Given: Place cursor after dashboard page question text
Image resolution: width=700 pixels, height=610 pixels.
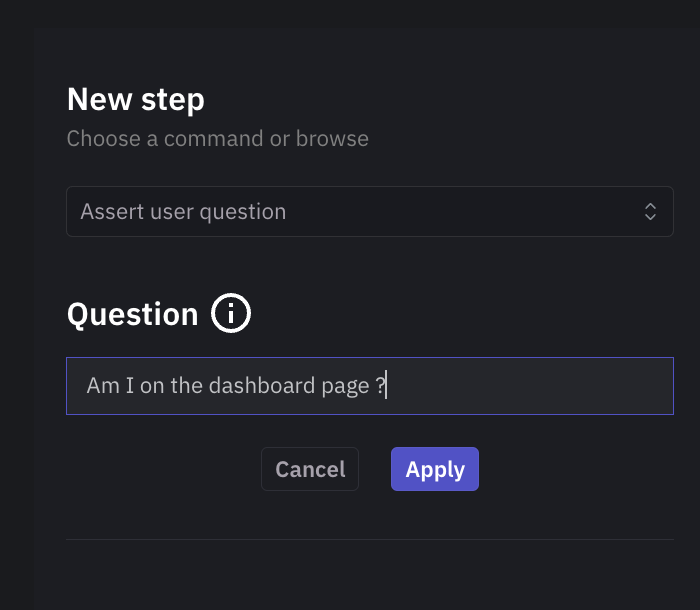Looking at the screenshot, I should point(387,386).
